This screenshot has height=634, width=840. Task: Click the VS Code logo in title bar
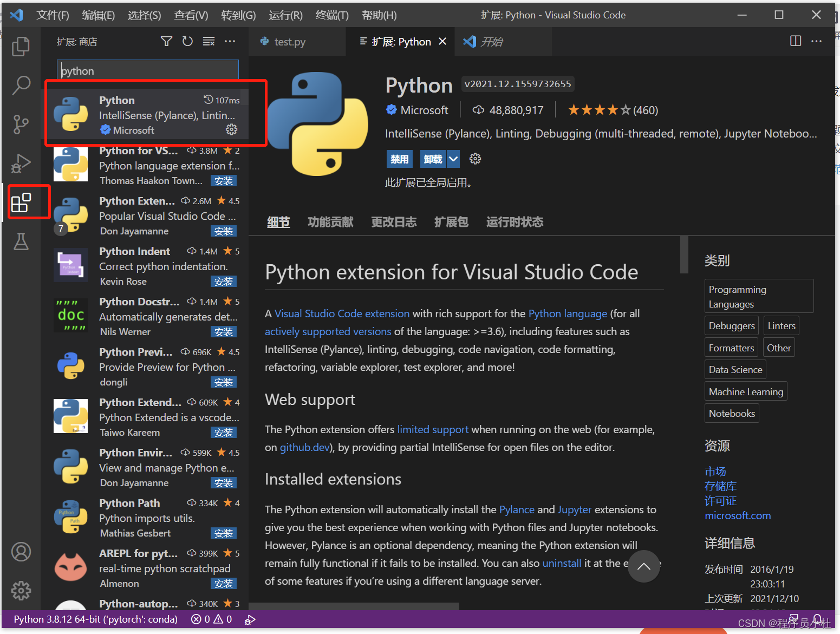[17, 15]
